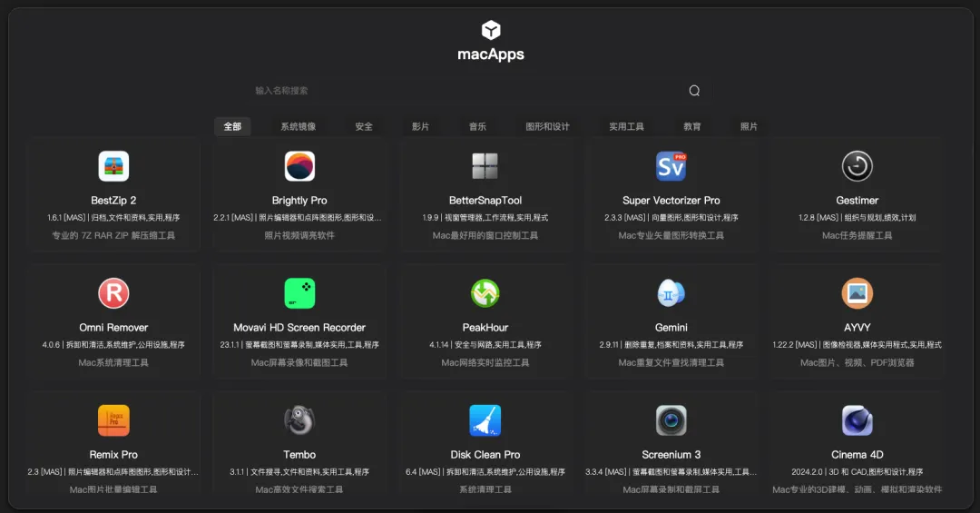
Task: Click Gestimer version line 1.2.8 [MAS]
Action: (857, 218)
